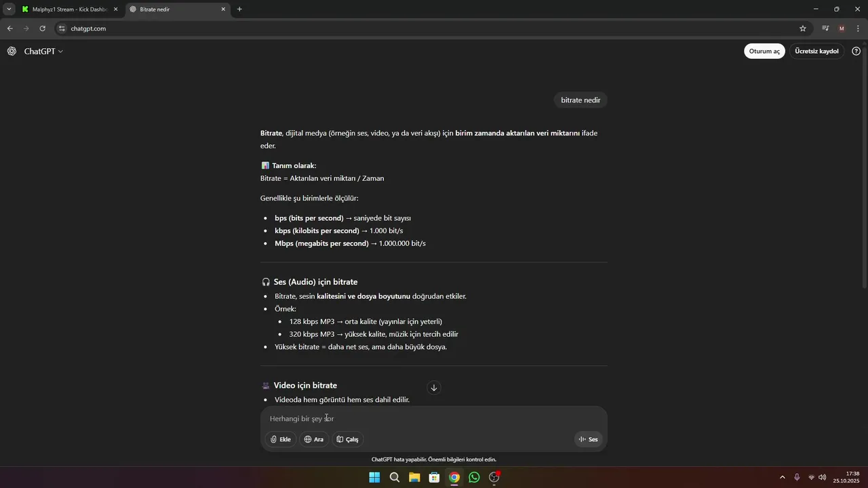Click the microphone tray icon
Image resolution: width=868 pixels, height=488 pixels.
(x=797, y=478)
